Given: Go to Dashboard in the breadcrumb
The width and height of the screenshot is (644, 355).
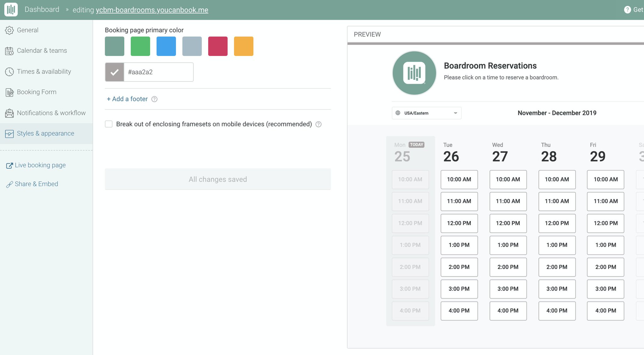Looking at the screenshot, I should click(x=42, y=9).
